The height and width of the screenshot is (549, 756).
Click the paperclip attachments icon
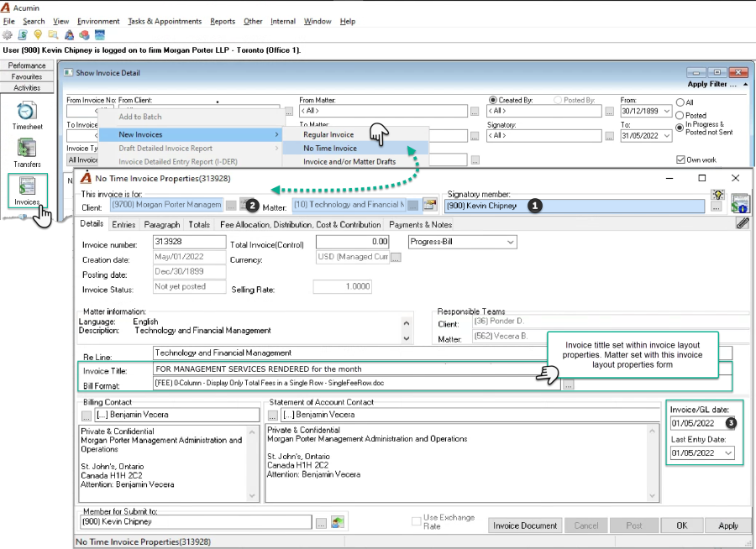coord(743,222)
